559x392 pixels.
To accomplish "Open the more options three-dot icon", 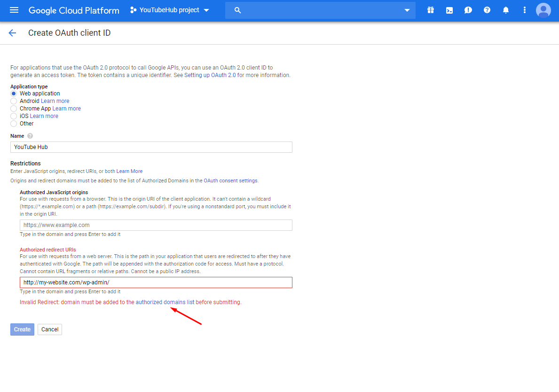I will [x=524, y=9].
